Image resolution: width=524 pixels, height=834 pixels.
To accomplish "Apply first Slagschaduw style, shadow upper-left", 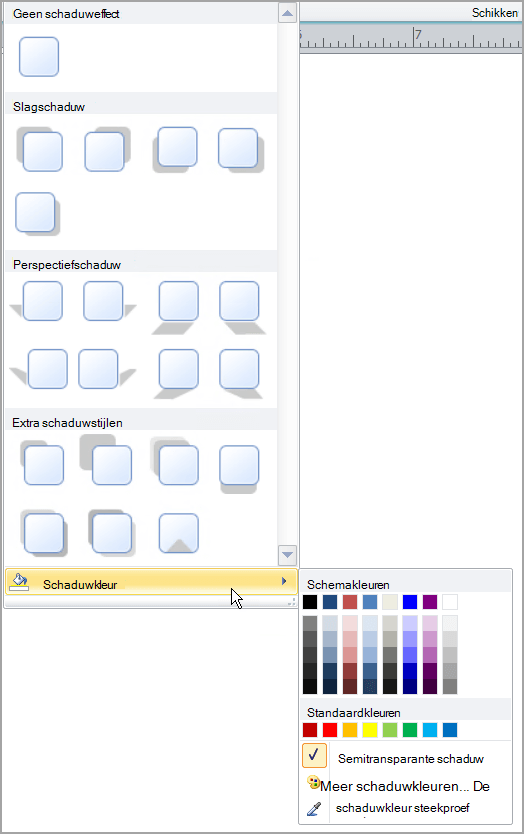I will click(39, 149).
